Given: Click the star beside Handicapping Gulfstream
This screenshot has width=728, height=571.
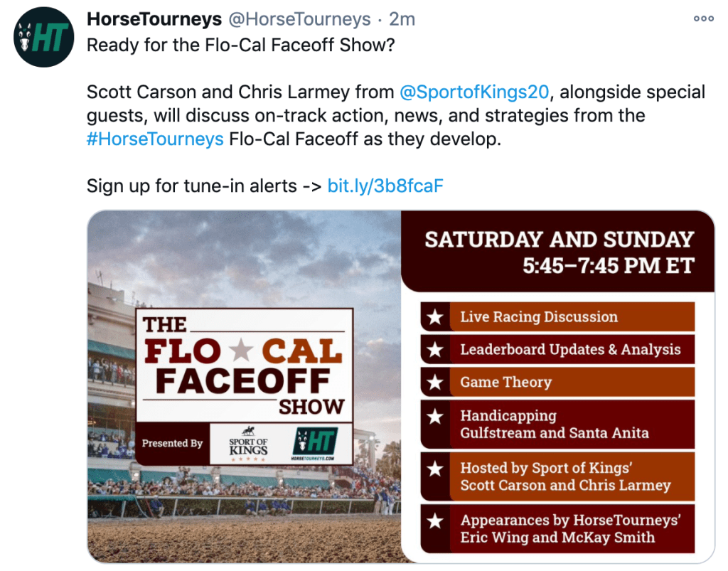Looking at the screenshot, I should tap(435, 417).
